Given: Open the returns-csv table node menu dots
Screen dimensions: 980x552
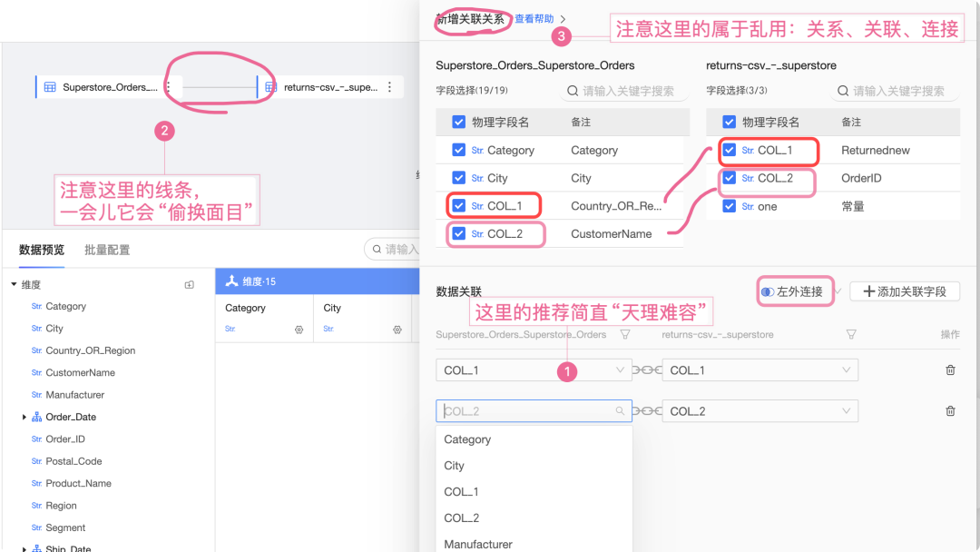Looking at the screenshot, I should click(389, 87).
